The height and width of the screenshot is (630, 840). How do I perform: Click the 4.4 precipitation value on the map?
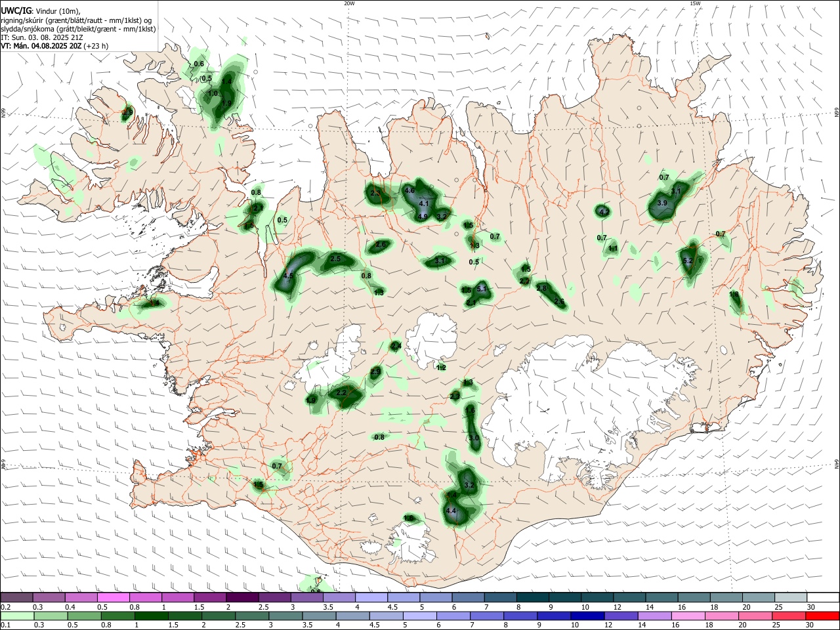click(x=451, y=511)
